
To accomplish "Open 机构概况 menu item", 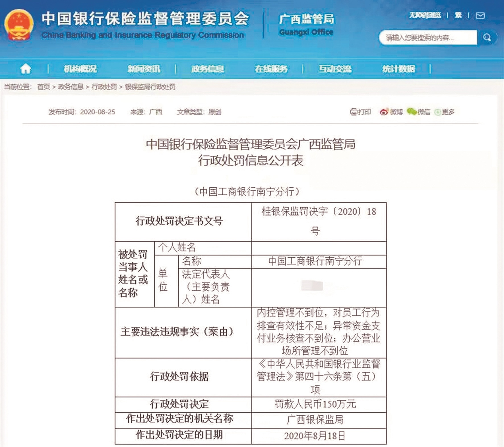I will point(80,69).
